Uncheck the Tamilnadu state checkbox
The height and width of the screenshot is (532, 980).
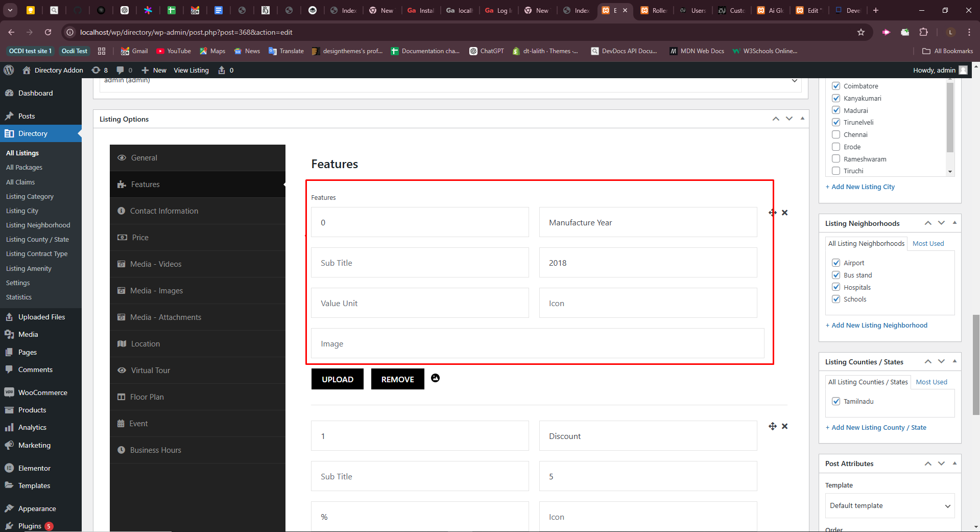pyautogui.click(x=836, y=401)
